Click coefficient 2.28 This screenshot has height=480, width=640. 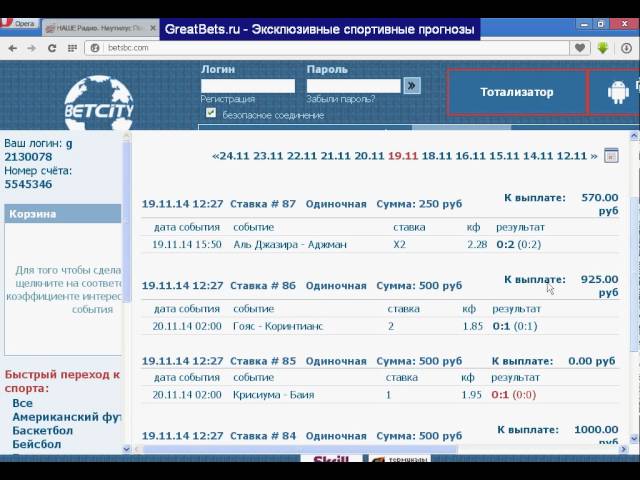(x=477, y=245)
